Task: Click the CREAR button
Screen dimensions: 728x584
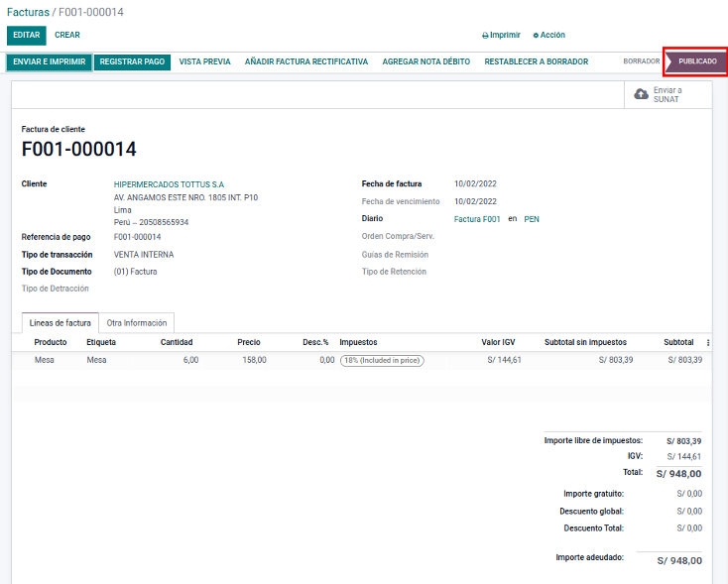Action: point(67,35)
